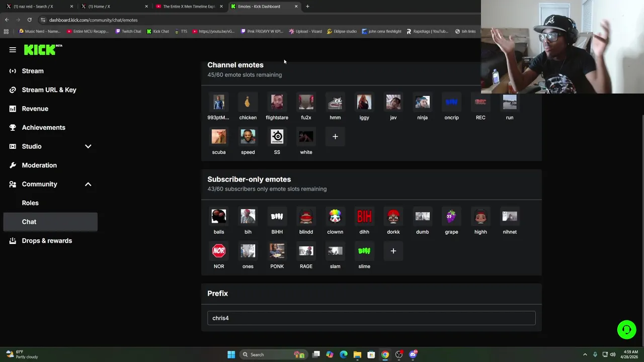Open the Kick Chat bookmark
644x362 pixels.
click(x=158, y=31)
